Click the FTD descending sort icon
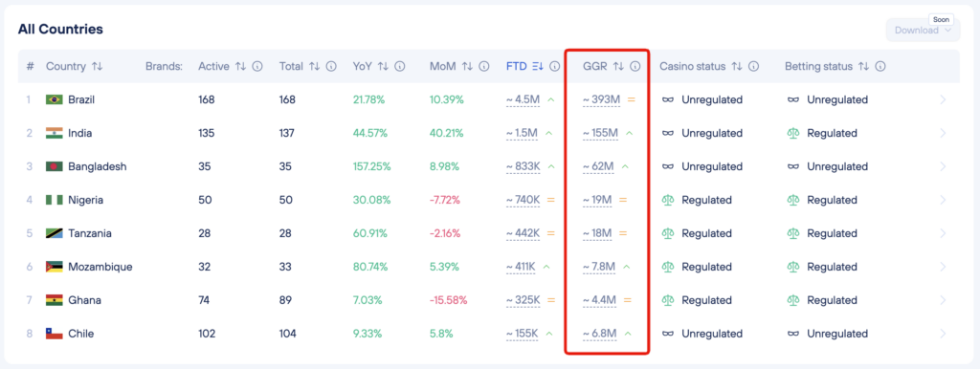Screen dimensions: 980x369 (x=538, y=66)
